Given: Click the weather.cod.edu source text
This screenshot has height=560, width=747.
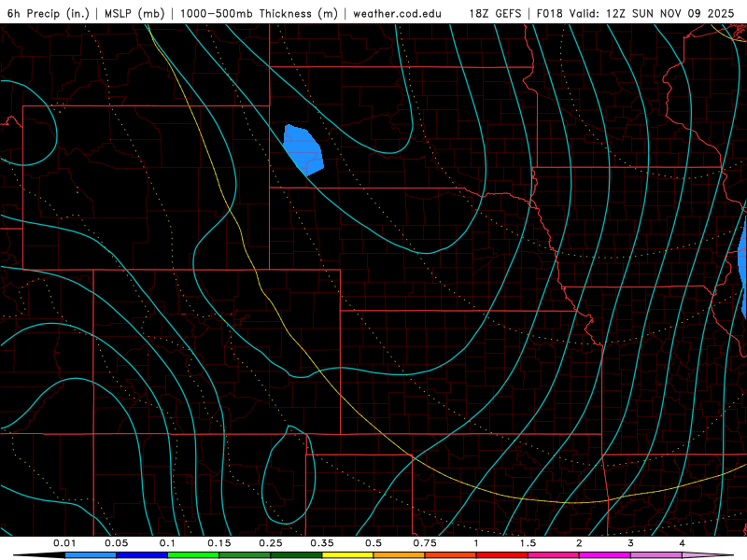Looking at the screenshot, I should 397,13.
